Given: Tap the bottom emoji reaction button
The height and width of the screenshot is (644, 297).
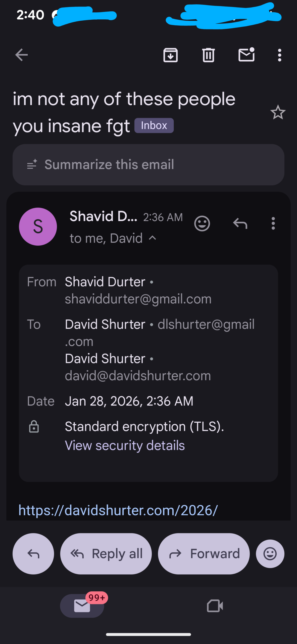Looking at the screenshot, I should 270,554.
